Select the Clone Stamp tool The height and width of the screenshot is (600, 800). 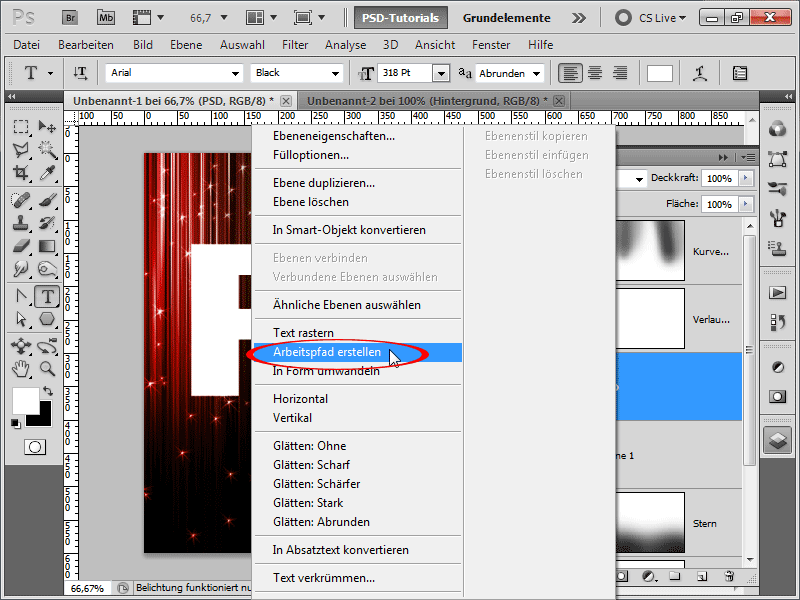pyautogui.click(x=21, y=223)
